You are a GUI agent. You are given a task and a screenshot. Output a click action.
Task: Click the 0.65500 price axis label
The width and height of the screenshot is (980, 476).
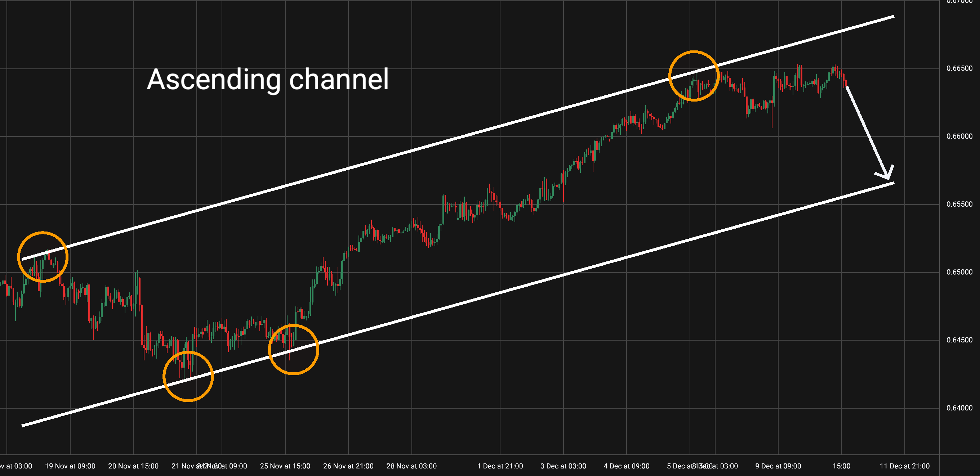pyautogui.click(x=959, y=204)
